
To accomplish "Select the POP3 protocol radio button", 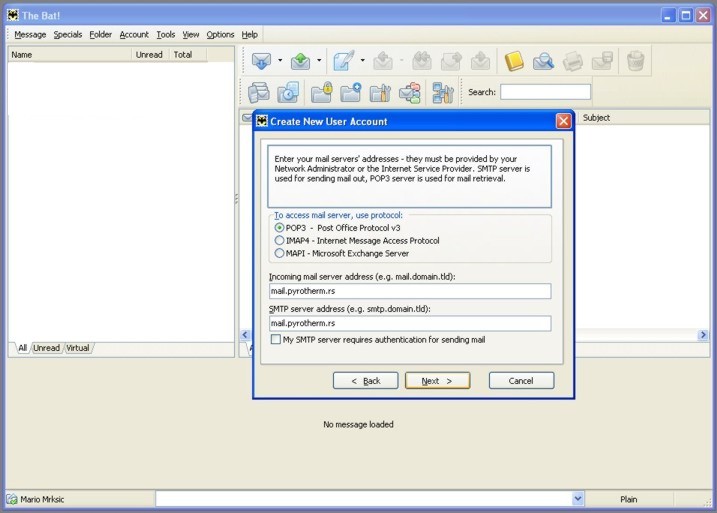I will tap(279, 227).
